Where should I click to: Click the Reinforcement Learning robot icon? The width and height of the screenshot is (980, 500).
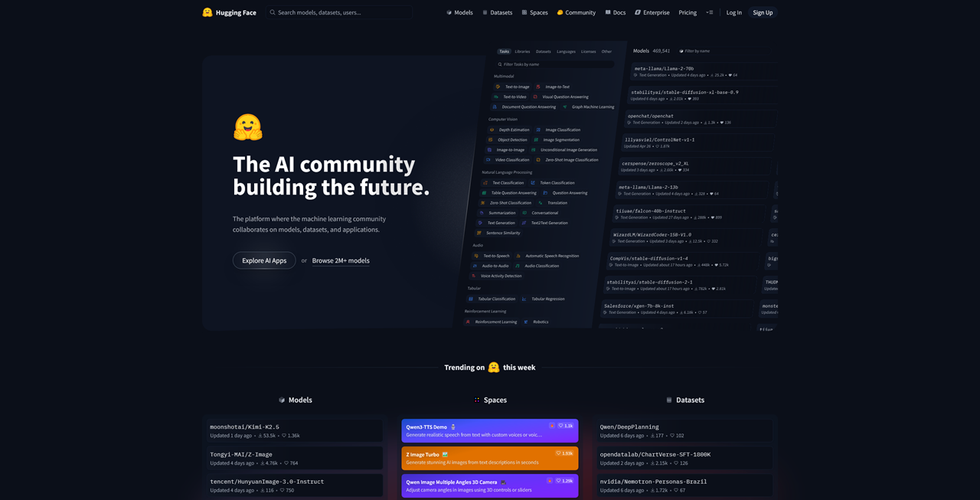(468, 322)
